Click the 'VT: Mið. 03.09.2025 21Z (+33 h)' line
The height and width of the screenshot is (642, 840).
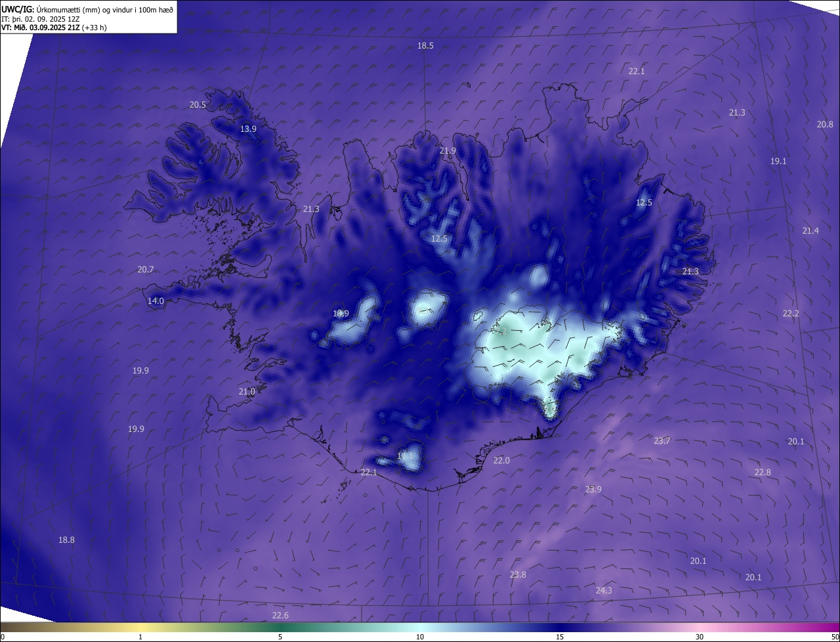[54, 28]
